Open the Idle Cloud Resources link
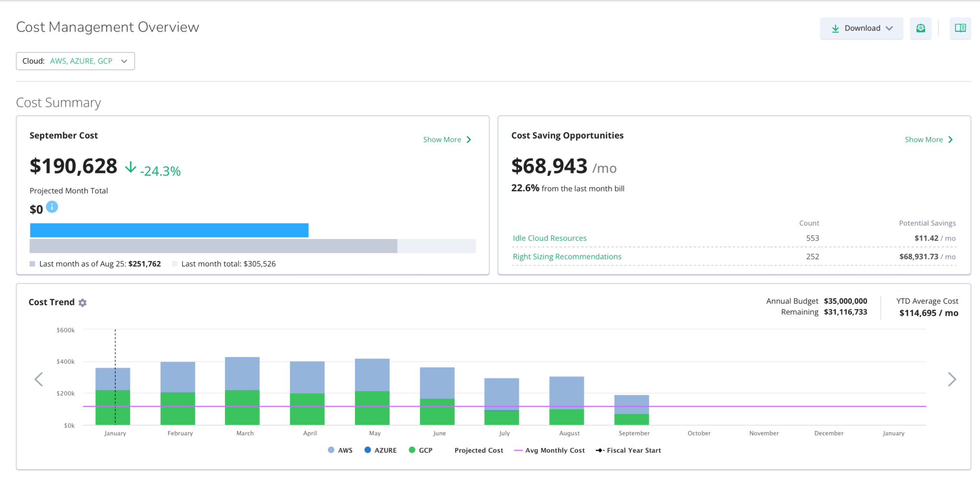The height and width of the screenshot is (478, 980). click(x=549, y=238)
